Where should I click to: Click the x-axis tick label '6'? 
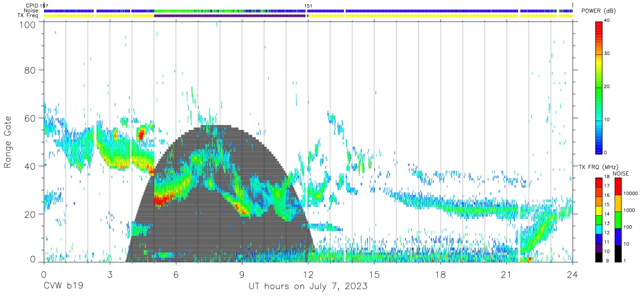(176, 274)
